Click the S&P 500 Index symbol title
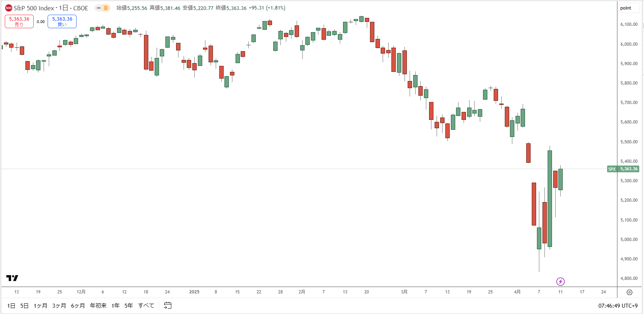This screenshot has width=644, height=314. (x=34, y=8)
